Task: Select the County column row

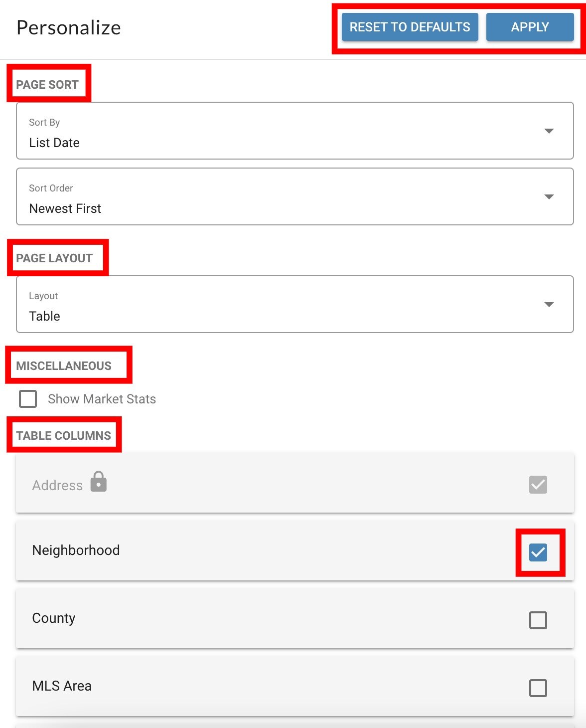Action: tap(295, 619)
